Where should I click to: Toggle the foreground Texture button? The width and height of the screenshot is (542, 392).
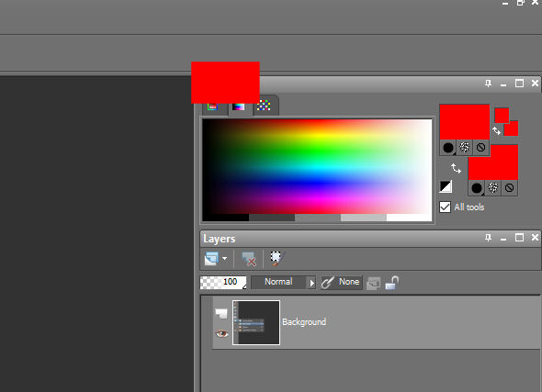(x=465, y=148)
